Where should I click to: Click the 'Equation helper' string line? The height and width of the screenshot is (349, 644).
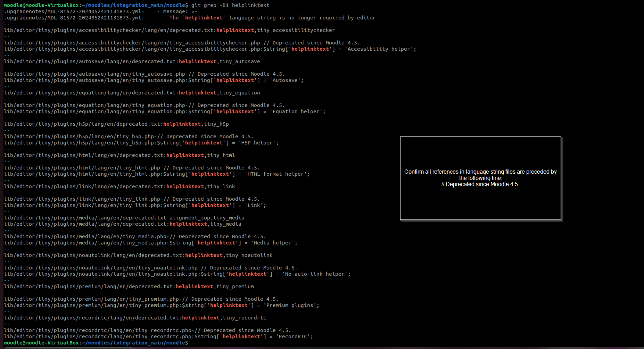pyautogui.click(x=165, y=111)
